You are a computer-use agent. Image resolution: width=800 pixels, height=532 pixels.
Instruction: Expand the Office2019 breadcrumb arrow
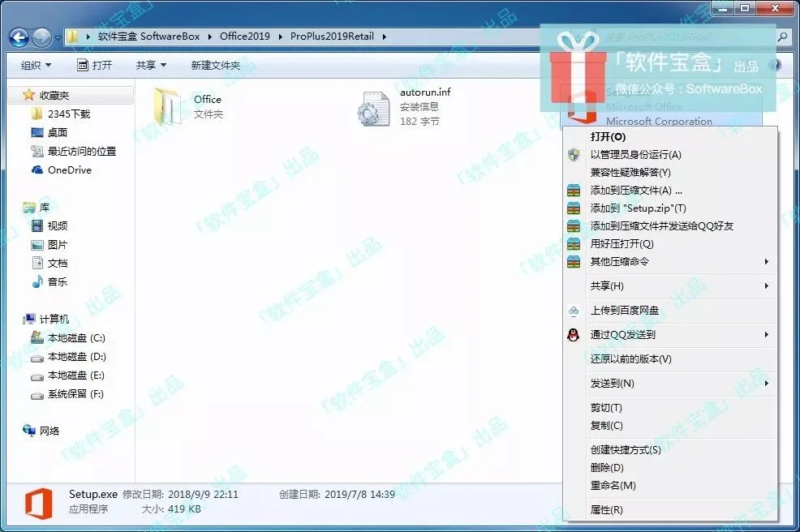pos(280,36)
